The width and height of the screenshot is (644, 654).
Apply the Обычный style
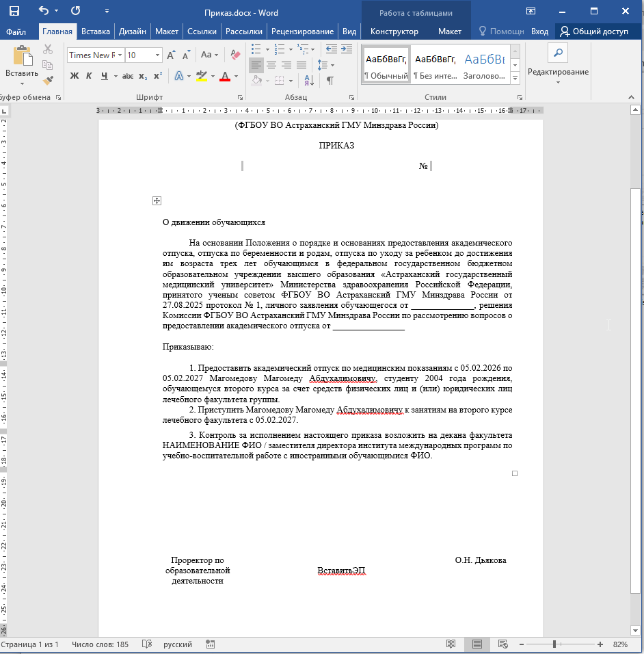pos(386,66)
